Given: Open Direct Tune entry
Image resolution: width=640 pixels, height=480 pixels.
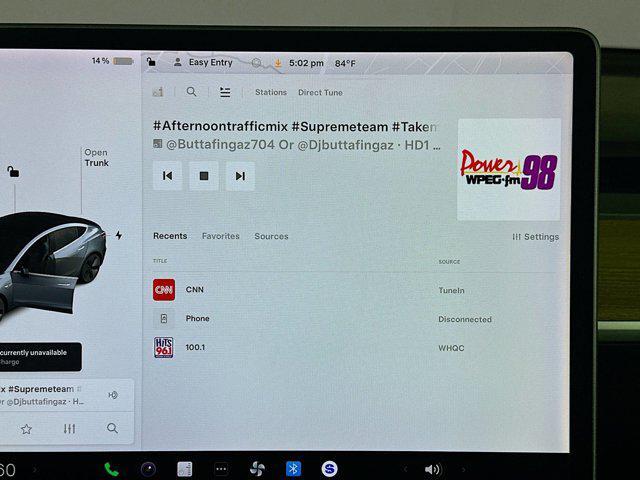Looking at the screenshot, I should 320,93.
